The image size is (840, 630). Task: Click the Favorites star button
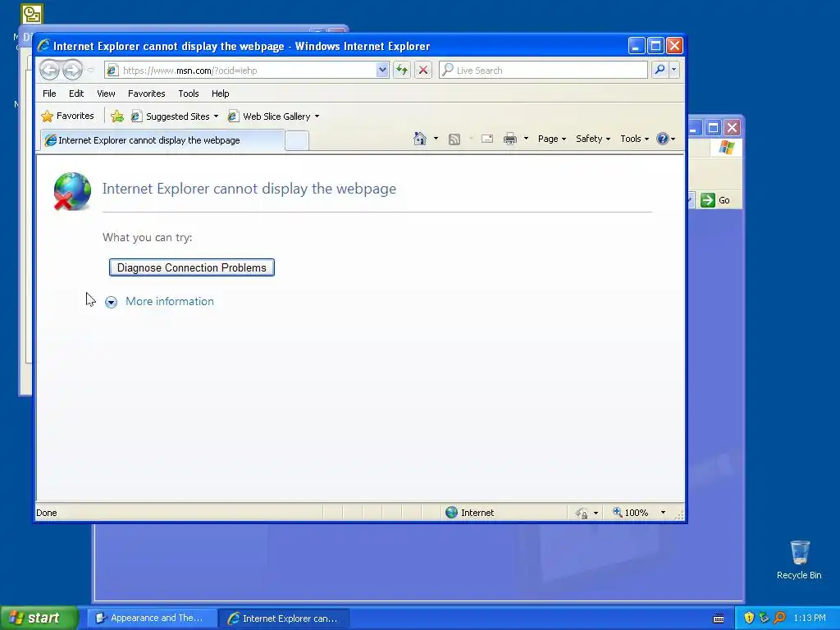(x=68, y=116)
